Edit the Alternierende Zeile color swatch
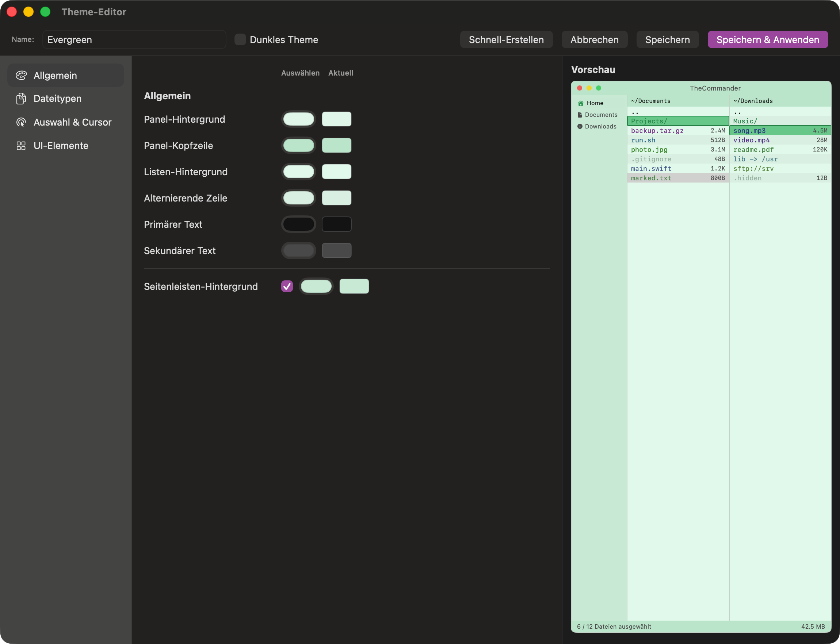Screen dimensions: 840x644 pyautogui.click(x=298, y=198)
